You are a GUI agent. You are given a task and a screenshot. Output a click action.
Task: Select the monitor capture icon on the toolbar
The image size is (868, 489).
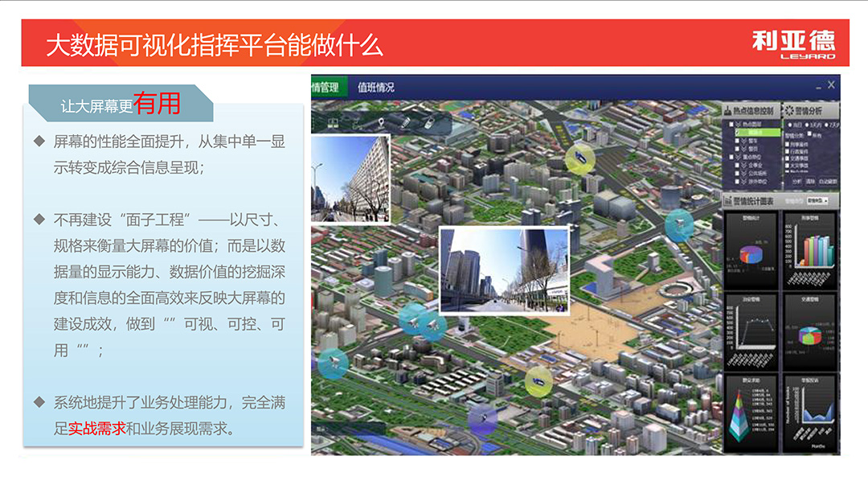[x=334, y=123]
